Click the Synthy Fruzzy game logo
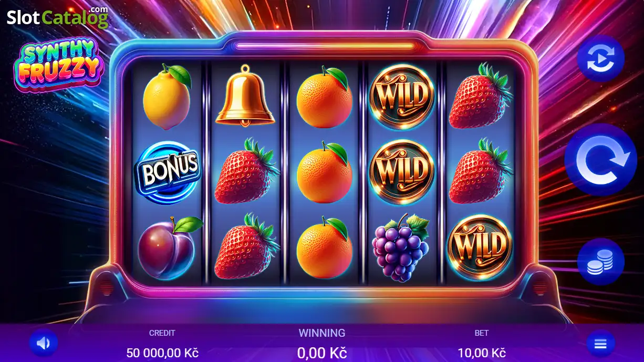 coord(59,65)
